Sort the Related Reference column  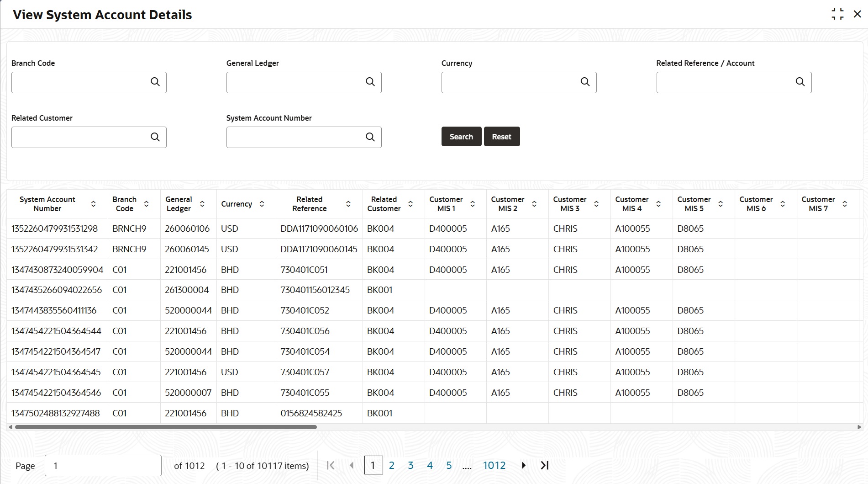348,204
